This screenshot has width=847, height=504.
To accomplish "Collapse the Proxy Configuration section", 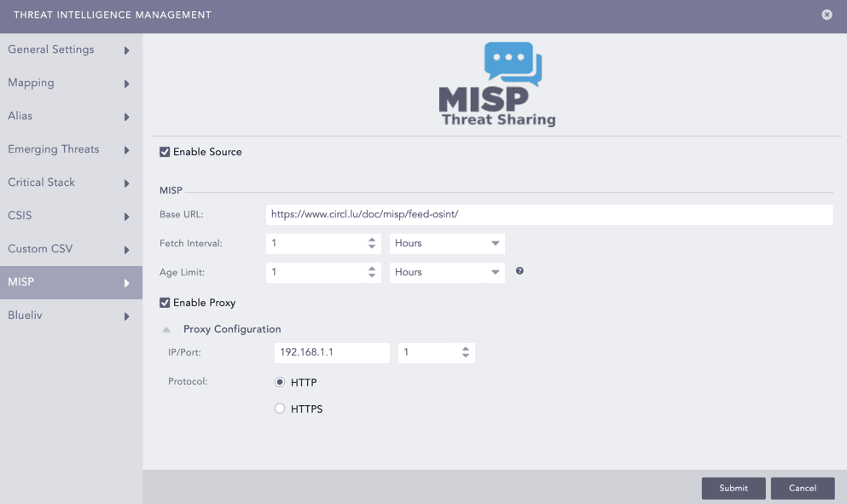I will (166, 329).
